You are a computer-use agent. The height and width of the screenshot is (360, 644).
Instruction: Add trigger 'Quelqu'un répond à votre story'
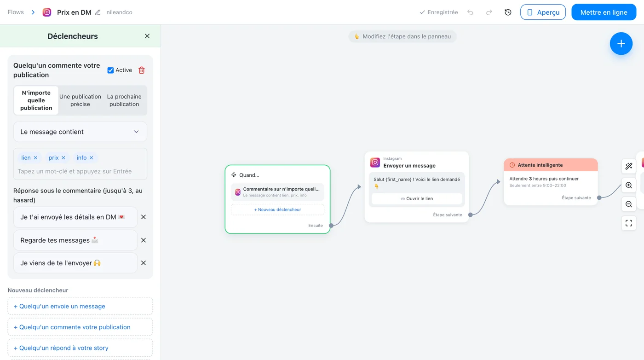coord(80,348)
